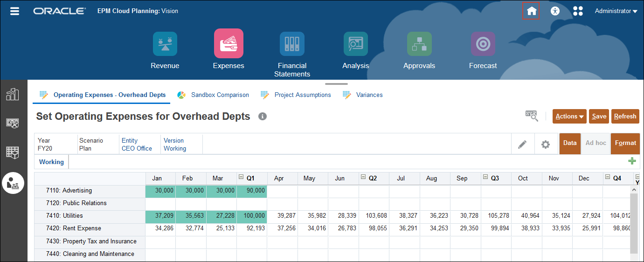
Task: Click the grid vertical scrollbar
Action: 634,224
